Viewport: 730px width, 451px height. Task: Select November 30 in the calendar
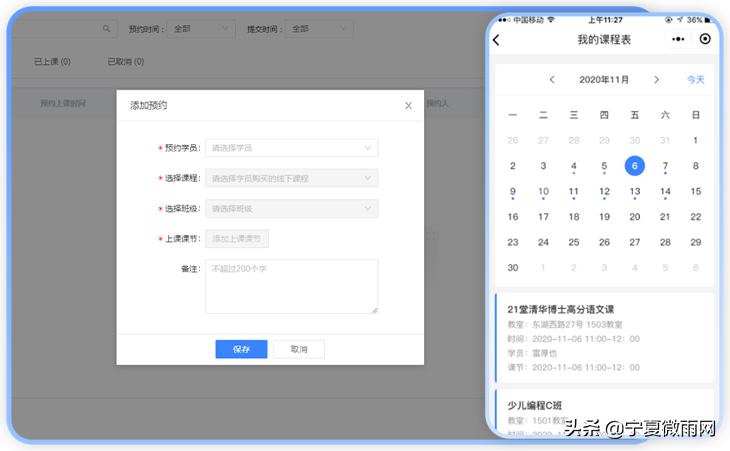[513, 268]
